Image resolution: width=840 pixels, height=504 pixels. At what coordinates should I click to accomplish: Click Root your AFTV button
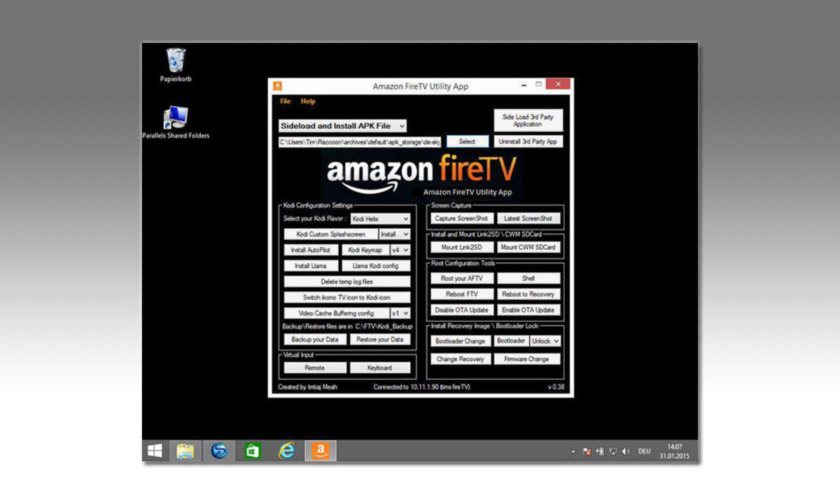pos(462,279)
